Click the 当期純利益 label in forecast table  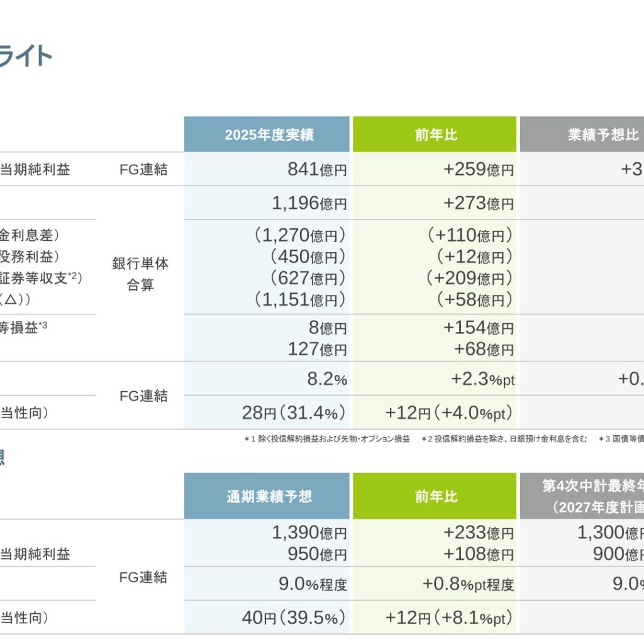tap(35, 554)
